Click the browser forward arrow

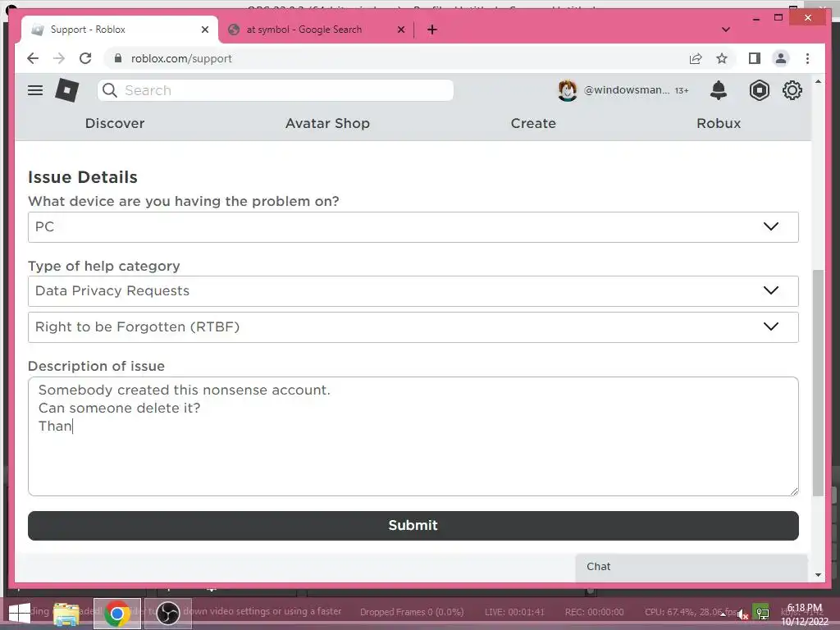59,58
